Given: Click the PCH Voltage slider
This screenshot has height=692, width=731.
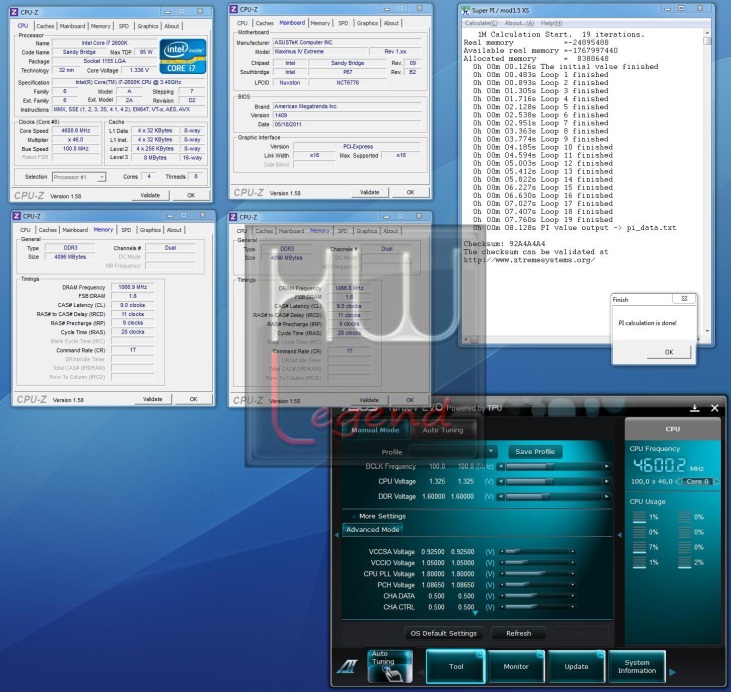Looking at the screenshot, I should coord(537,585).
